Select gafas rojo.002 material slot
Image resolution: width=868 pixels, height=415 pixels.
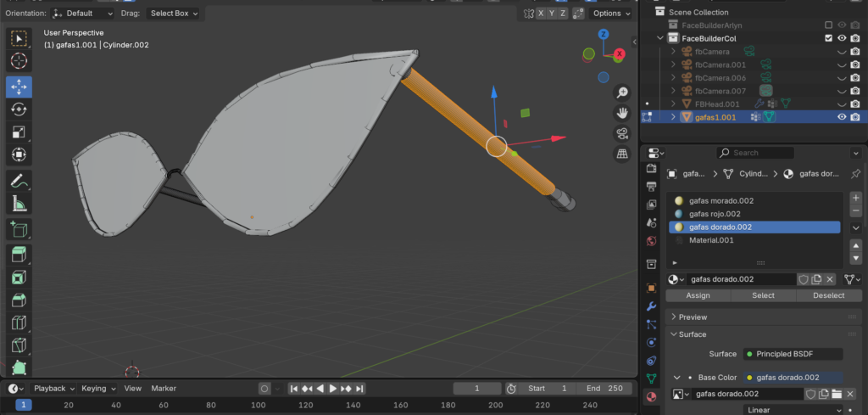pos(715,214)
